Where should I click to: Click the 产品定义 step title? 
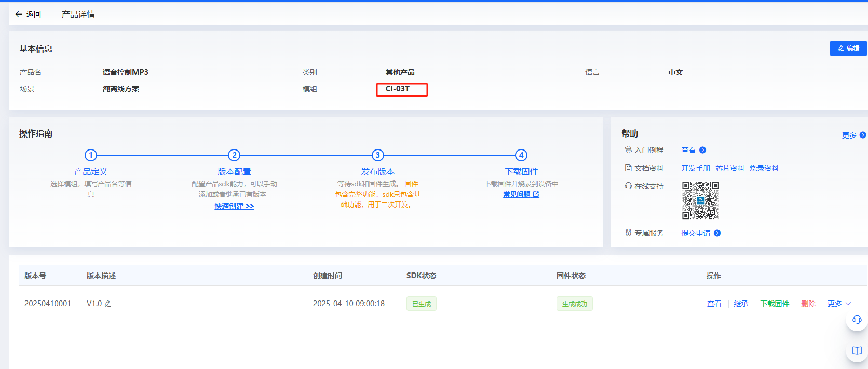tap(91, 171)
